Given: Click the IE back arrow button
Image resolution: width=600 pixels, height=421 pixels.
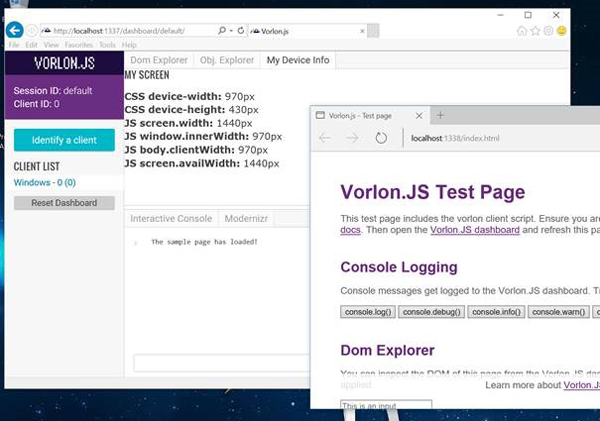Looking at the screenshot, I should click(x=15, y=30).
